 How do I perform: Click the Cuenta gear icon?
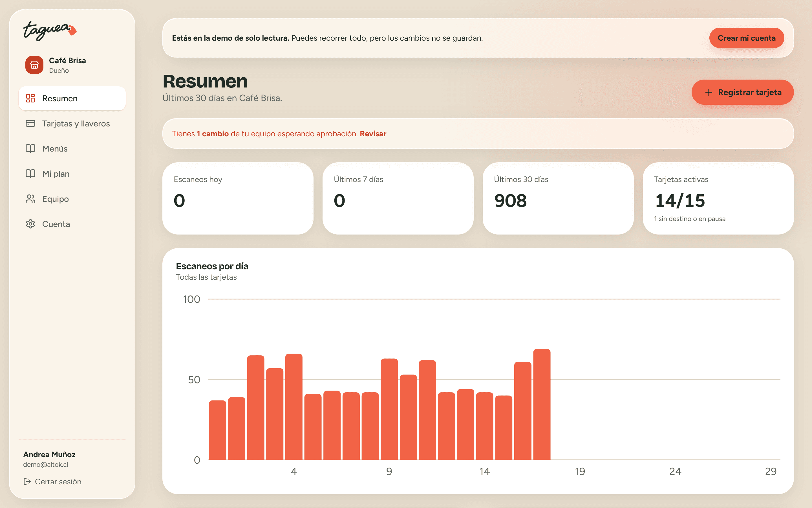(30, 224)
